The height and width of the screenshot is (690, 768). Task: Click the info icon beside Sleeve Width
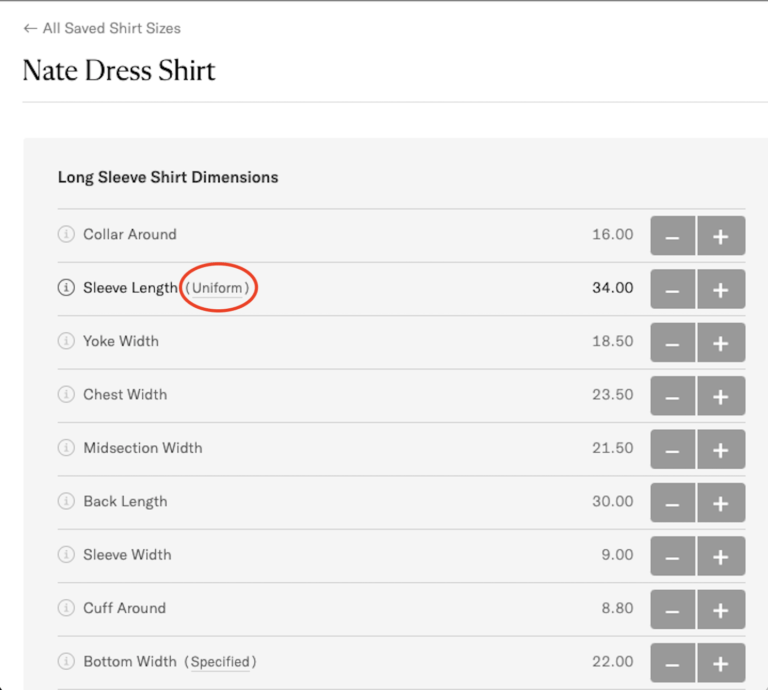pyautogui.click(x=66, y=555)
